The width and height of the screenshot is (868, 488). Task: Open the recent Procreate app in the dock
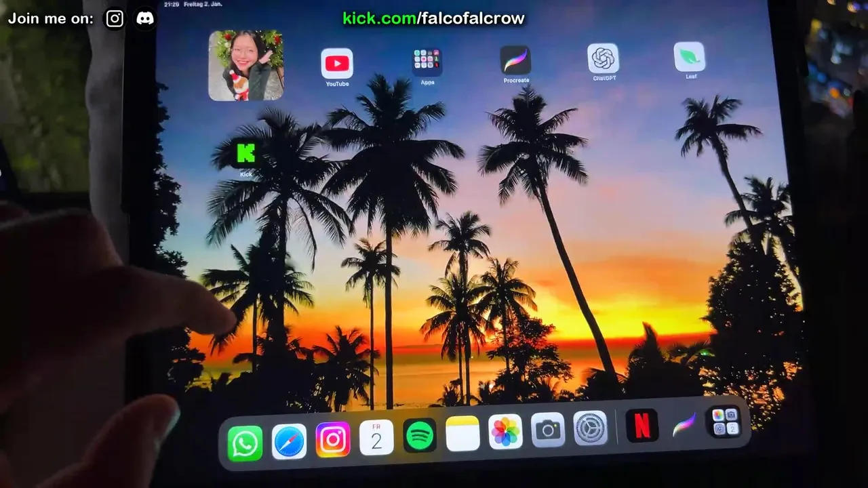pos(684,424)
